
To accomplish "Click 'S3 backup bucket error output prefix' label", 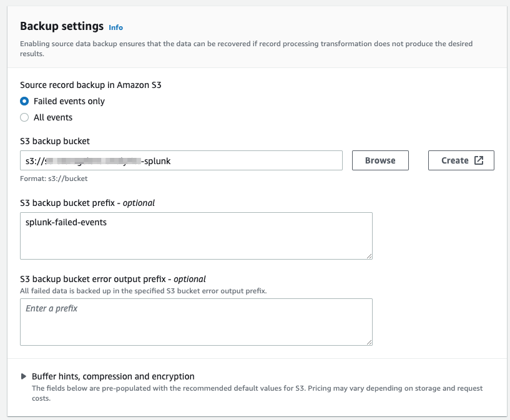I will point(112,279).
